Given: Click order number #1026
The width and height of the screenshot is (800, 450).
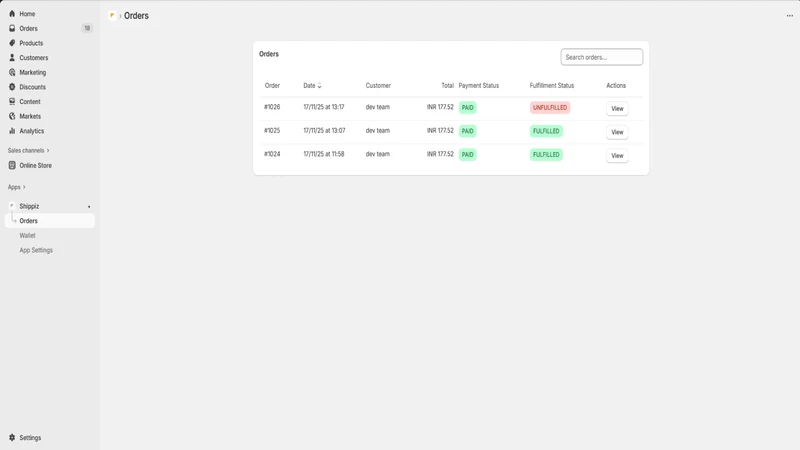Looking at the screenshot, I should [272, 107].
